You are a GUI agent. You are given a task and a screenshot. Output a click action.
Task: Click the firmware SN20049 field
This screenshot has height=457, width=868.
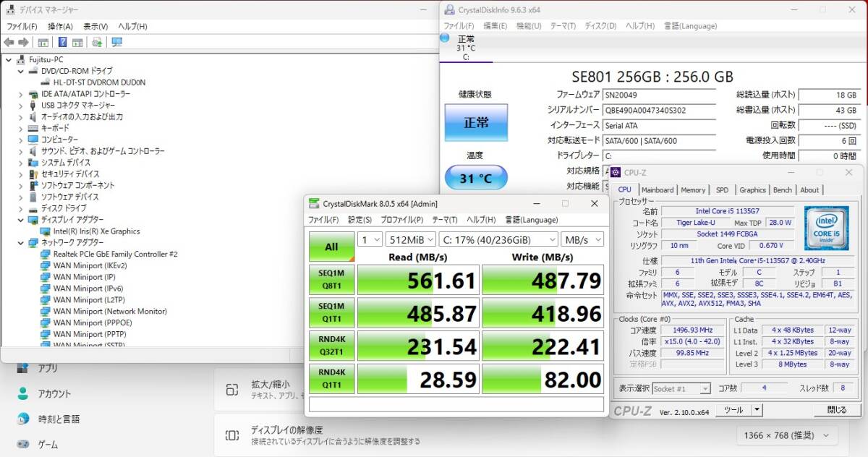pos(659,95)
